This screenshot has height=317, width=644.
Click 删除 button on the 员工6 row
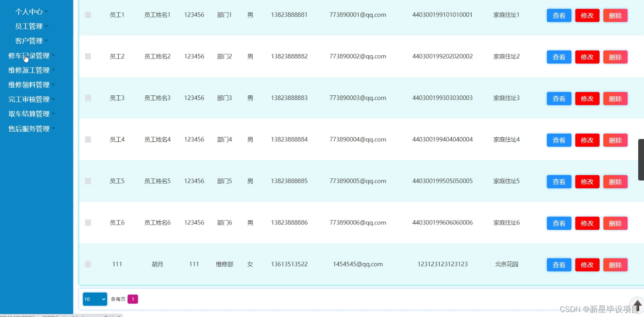[615, 223]
